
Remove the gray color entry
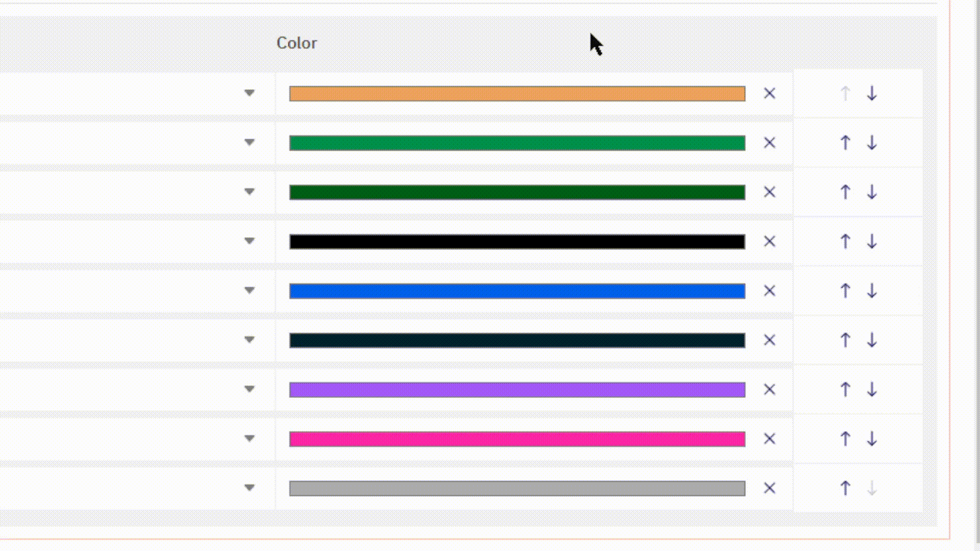pyautogui.click(x=770, y=488)
